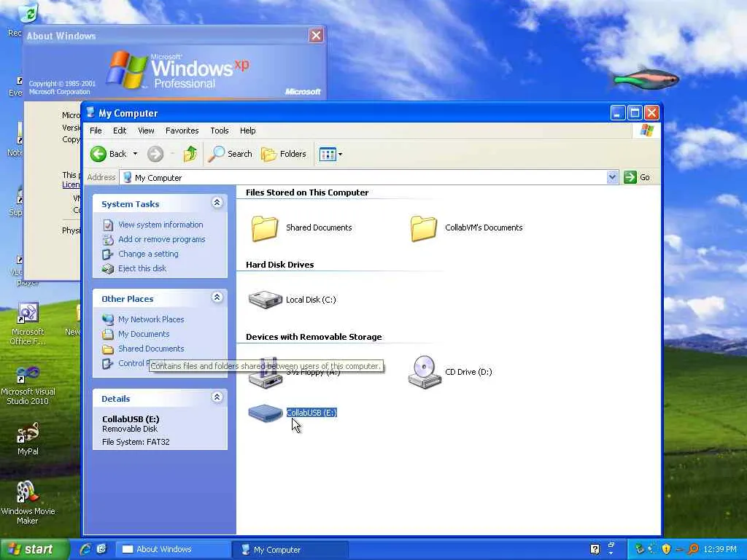
Task: Select the CollabVM's Documents folder icon
Action: [424, 228]
